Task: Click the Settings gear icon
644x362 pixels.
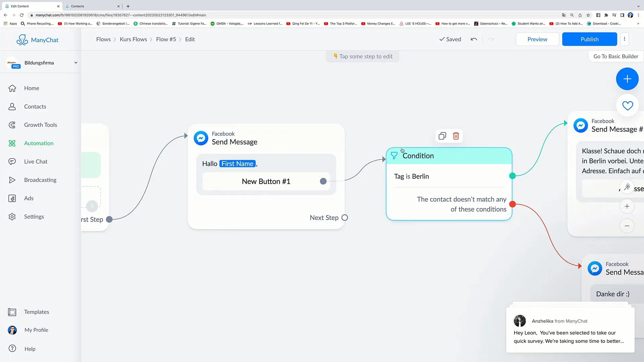Action: point(12,217)
